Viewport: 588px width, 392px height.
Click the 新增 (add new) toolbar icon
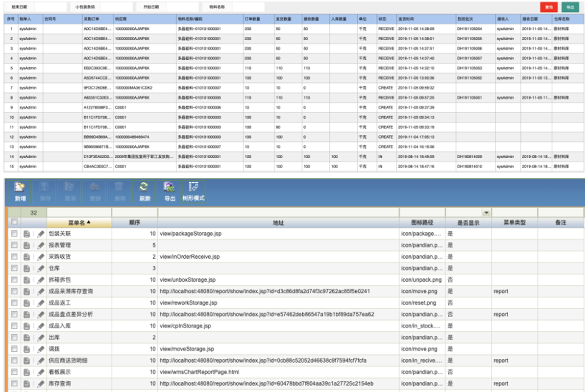click(20, 192)
